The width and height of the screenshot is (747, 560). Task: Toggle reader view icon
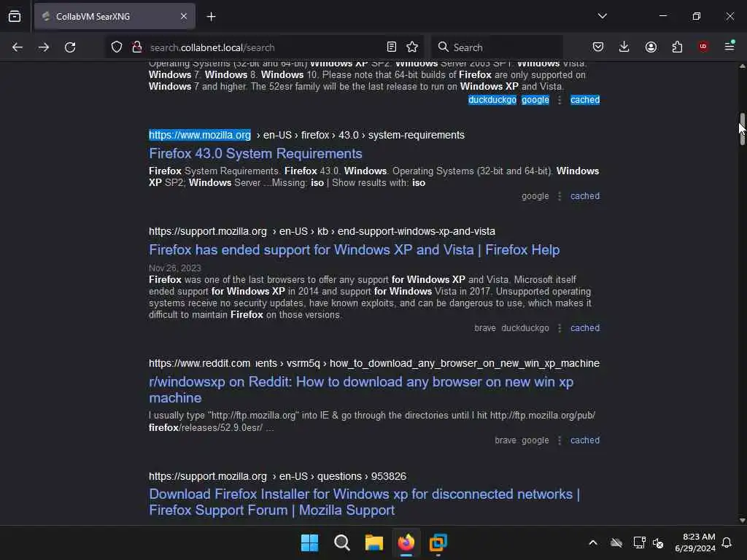pos(392,47)
